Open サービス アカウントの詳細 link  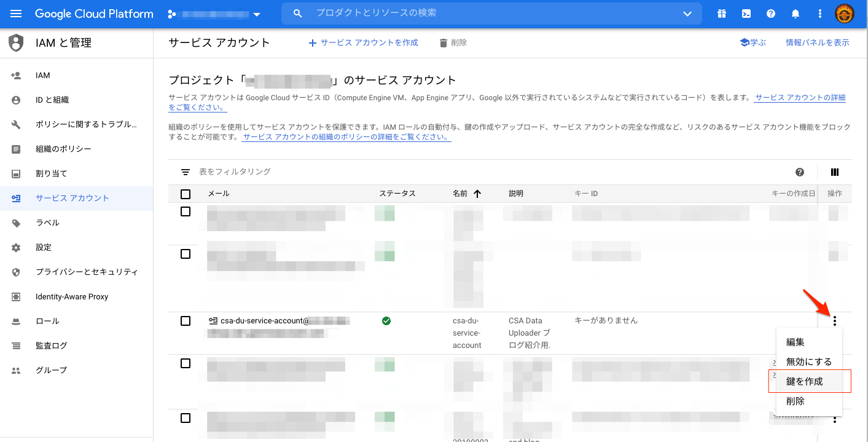pyautogui.click(x=800, y=98)
